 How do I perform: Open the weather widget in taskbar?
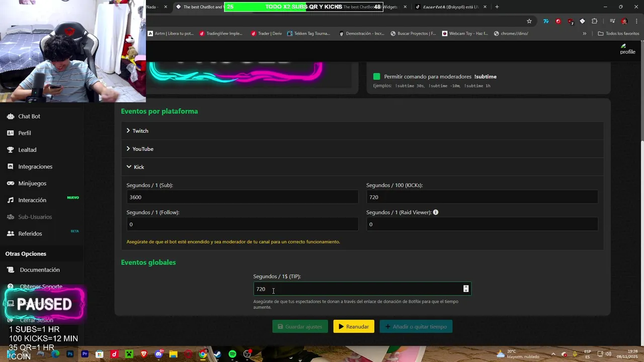point(517,354)
